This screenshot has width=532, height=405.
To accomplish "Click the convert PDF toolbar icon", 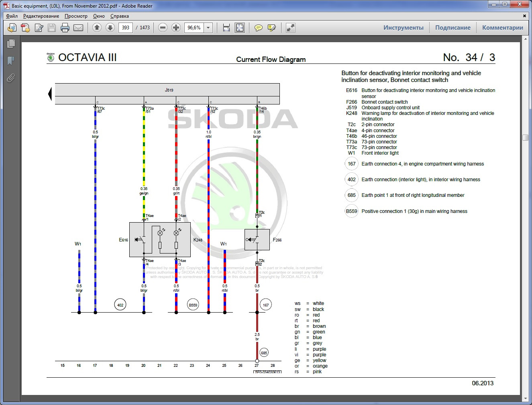I will click(x=25, y=28).
